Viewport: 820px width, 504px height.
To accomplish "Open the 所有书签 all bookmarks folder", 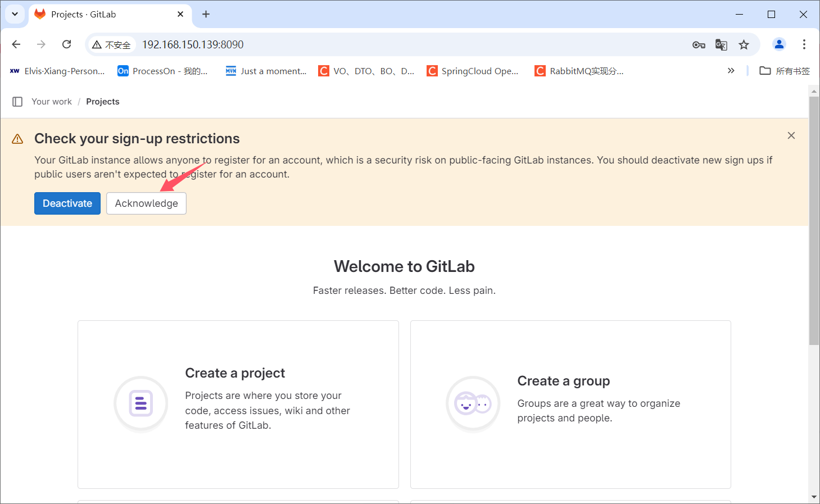I will point(785,71).
